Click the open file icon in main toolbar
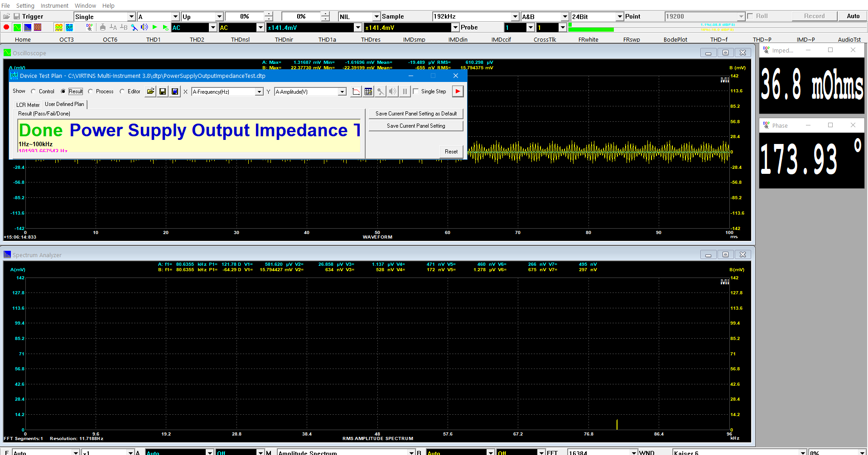Viewport: 868px width, 455px height. tap(6, 16)
